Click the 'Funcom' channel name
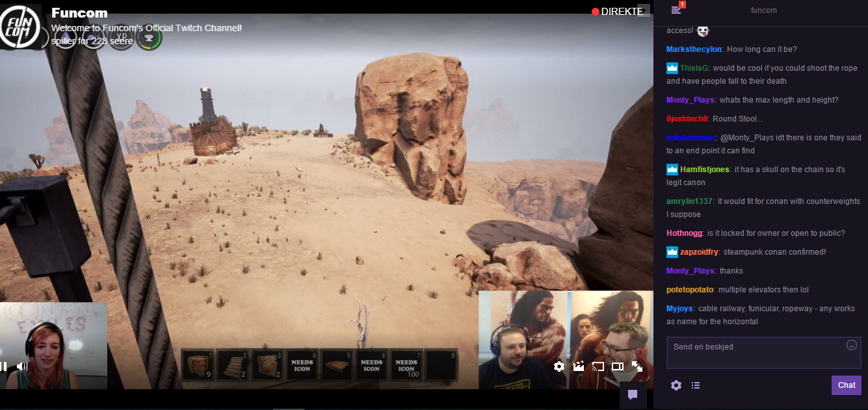This screenshot has height=410, width=868. click(x=79, y=13)
